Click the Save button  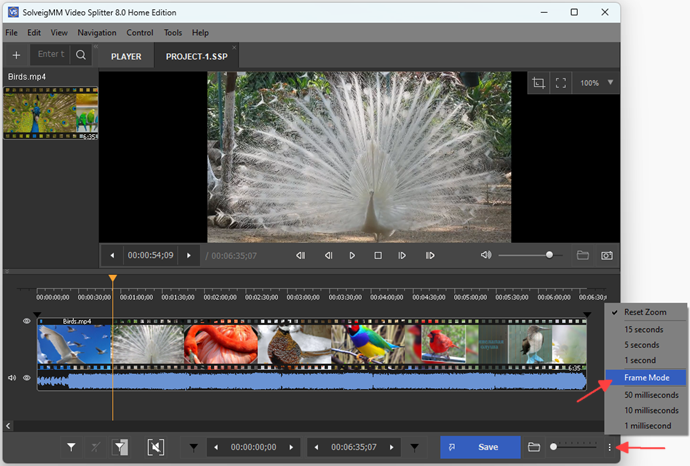click(481, 447)
